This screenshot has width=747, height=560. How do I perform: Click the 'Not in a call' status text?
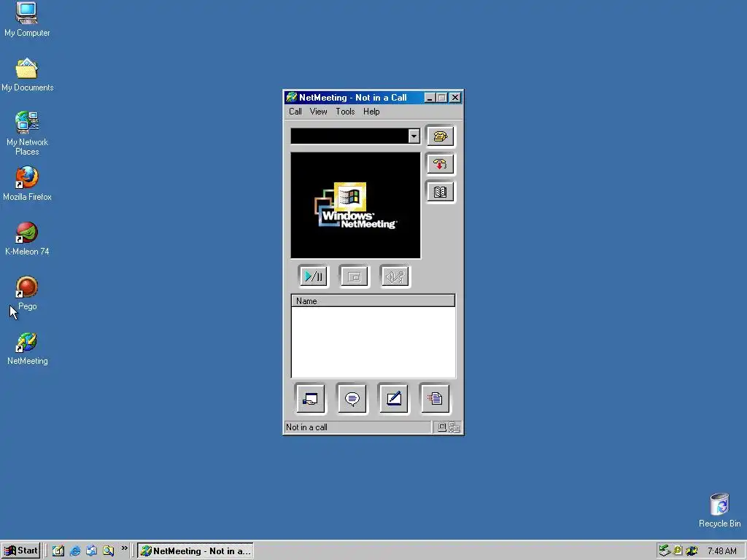[x=306, y=427]
